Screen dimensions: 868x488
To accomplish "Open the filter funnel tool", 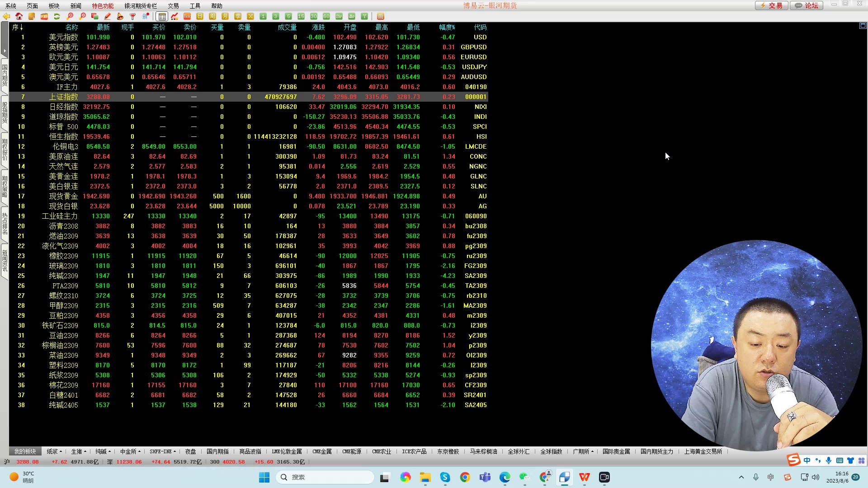I will (x=132, y=16).
